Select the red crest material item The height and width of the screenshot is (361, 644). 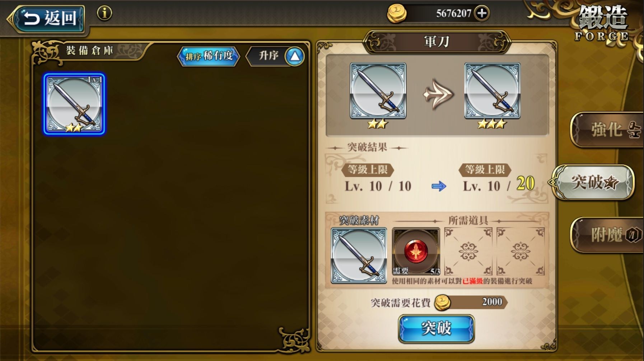point(416,251)
